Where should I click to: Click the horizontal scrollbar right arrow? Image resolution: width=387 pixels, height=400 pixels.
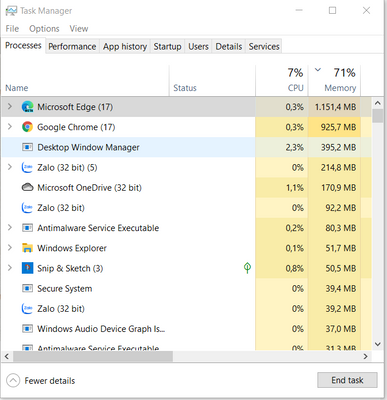[x=366, y=356]
